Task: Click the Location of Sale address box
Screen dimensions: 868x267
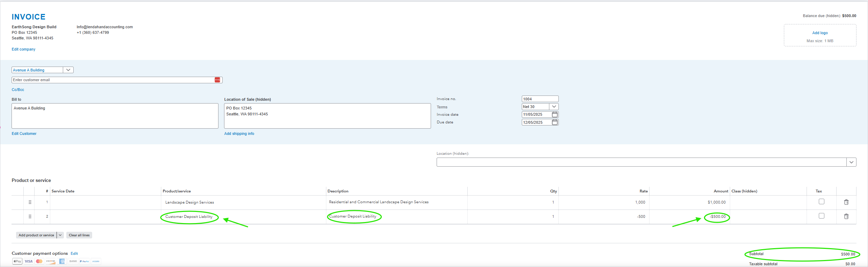Action: point(327,116)
